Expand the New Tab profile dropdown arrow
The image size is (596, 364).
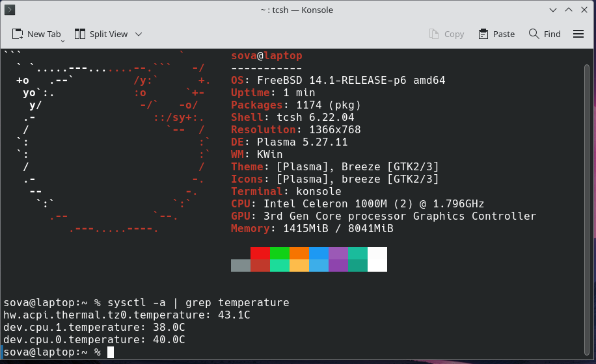[x=62, y=40]
